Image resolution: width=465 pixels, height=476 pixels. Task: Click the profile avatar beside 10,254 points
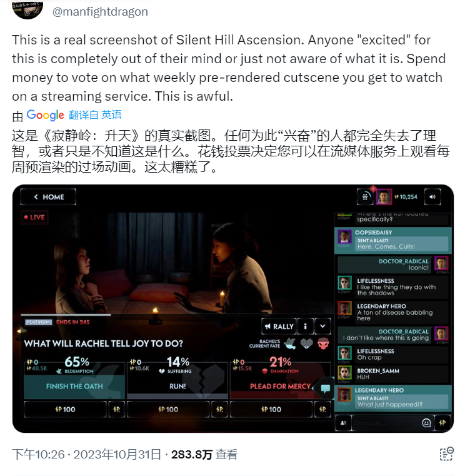tap(383, 196)
